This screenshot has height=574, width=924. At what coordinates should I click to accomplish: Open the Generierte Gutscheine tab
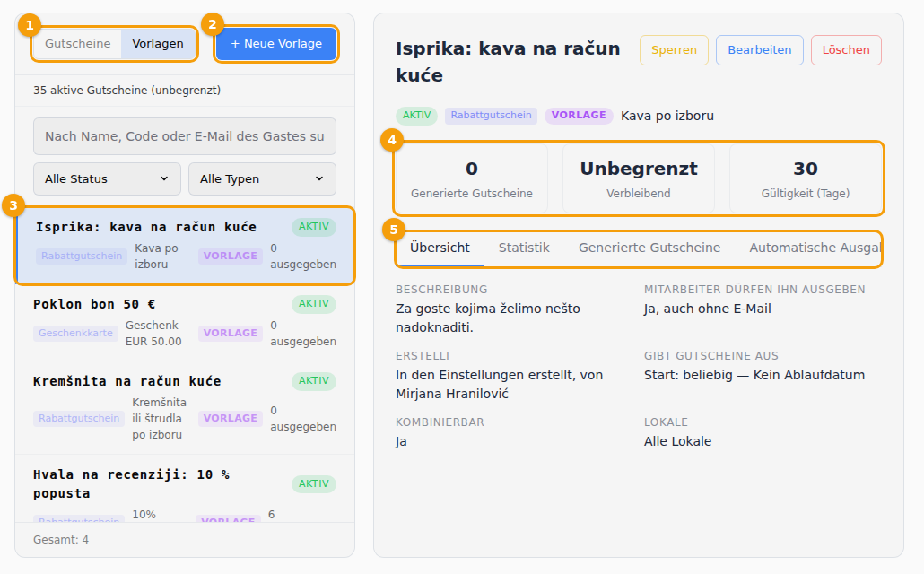coord(649,248)
